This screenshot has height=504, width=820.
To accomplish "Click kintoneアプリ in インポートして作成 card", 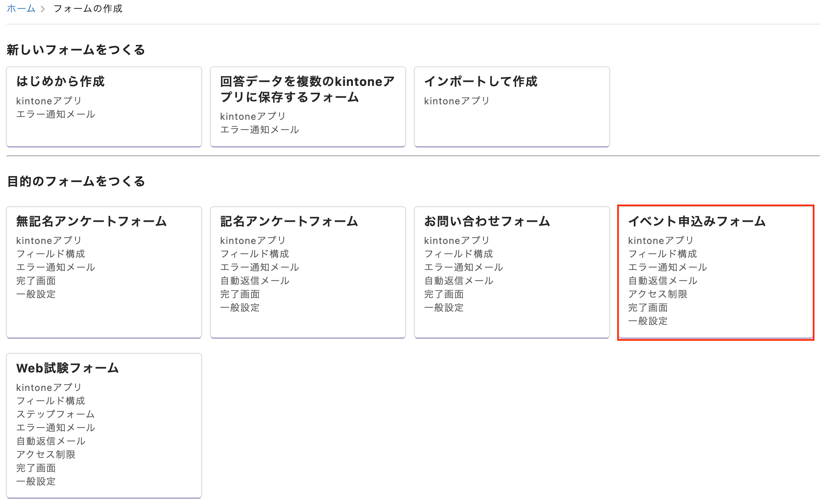I will [457, 101].
